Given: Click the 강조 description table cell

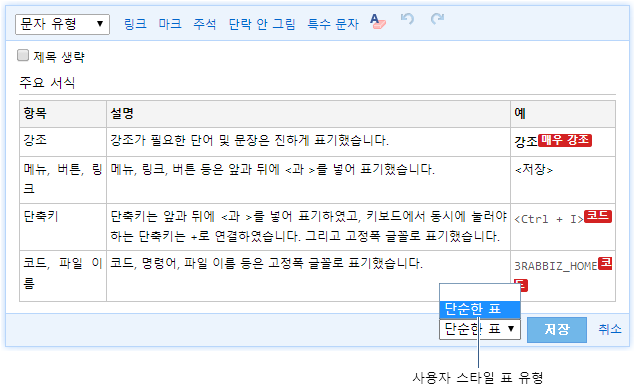Looking at the screenshot, I should click(308, 142).
